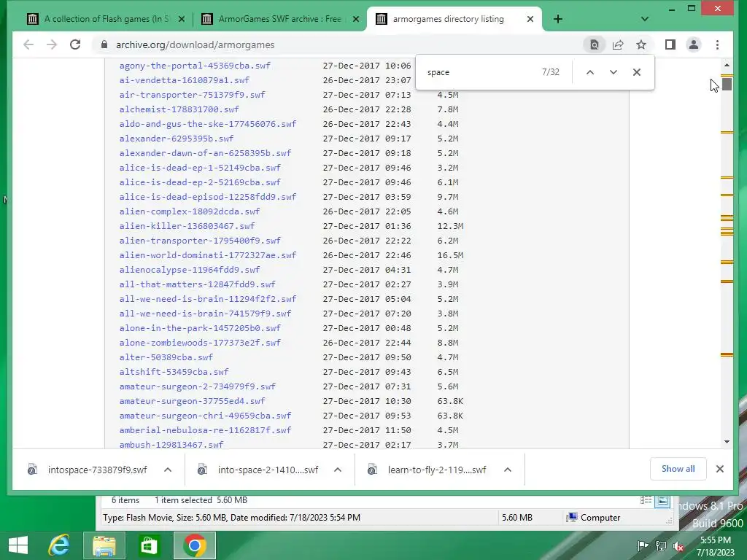
Task: Open the Chrome profile menu
Action: coord(694,44)
